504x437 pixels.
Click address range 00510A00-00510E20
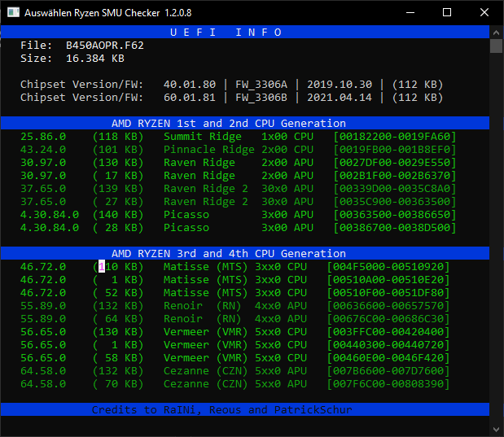(x=388, y=280)
